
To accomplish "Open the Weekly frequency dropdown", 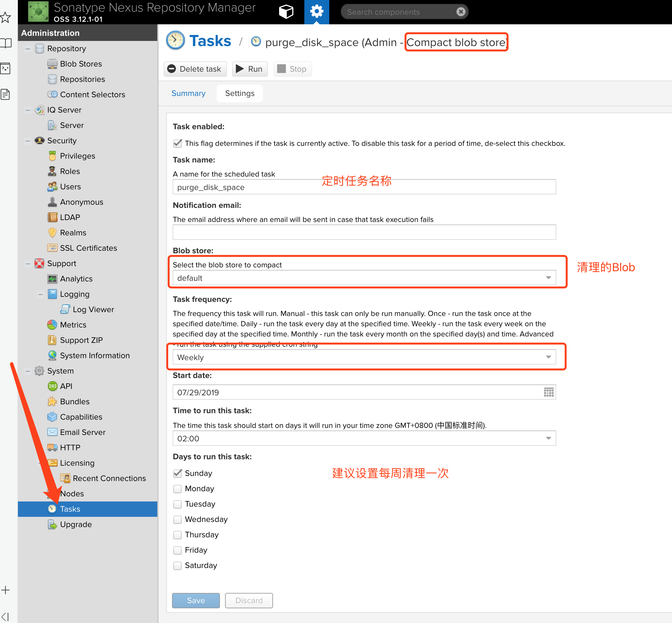I will (x=548, y=357).
